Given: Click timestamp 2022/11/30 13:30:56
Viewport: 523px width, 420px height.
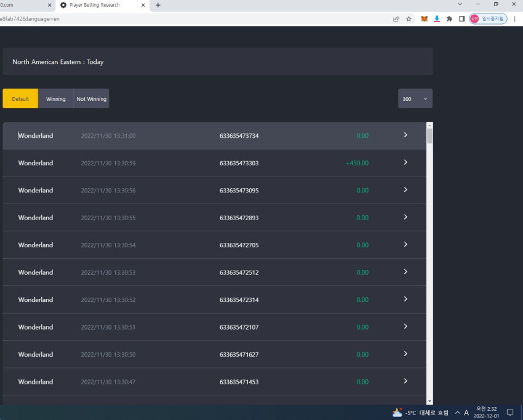Looking at the screenshot, I should click(x=108, y=191).
